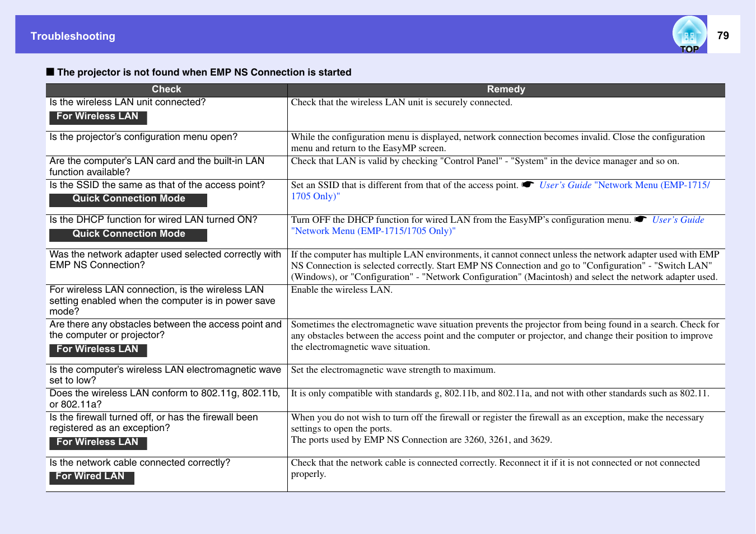Click 'Is the DHCP function for wired LAN' question
The width and height of the screenshot is (756, 534).
(153, 220)
